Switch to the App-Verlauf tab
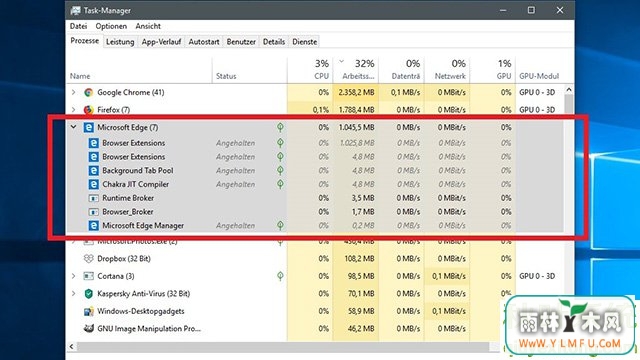Viewport: 640px width, 360px height. (161, 42)
